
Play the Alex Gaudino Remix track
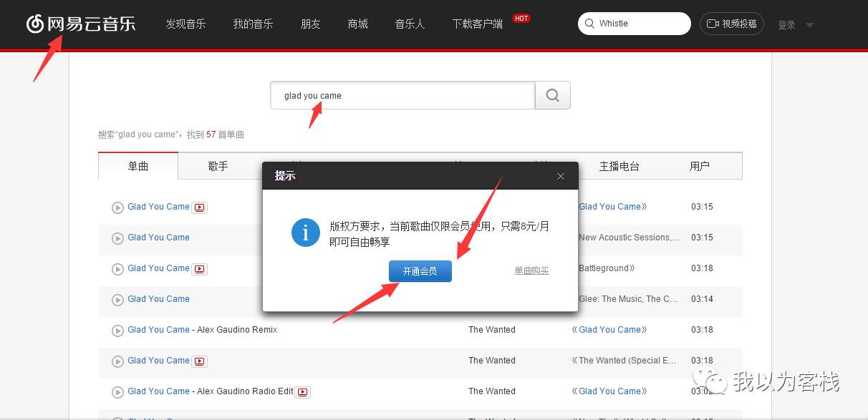117,331
